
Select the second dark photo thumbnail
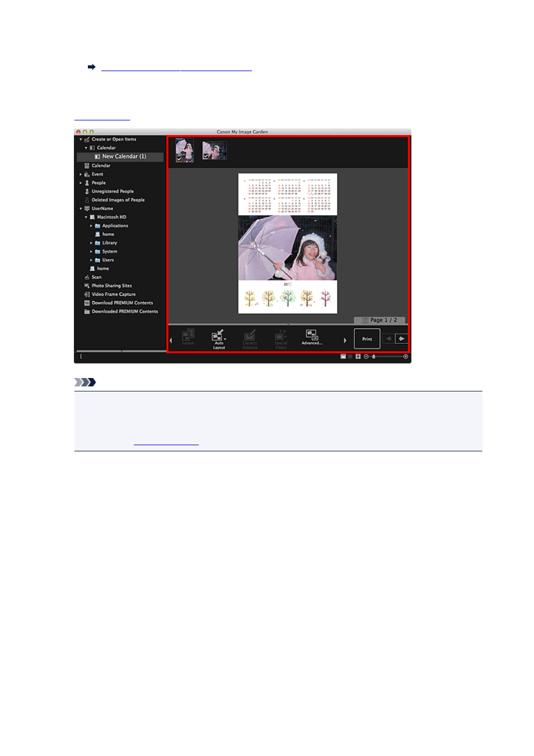214,150
